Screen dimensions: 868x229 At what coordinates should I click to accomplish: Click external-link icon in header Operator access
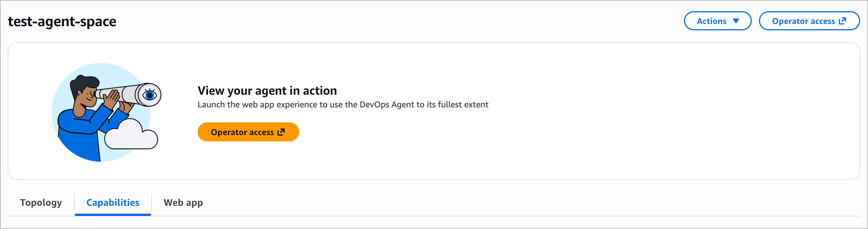coord(843,21)
